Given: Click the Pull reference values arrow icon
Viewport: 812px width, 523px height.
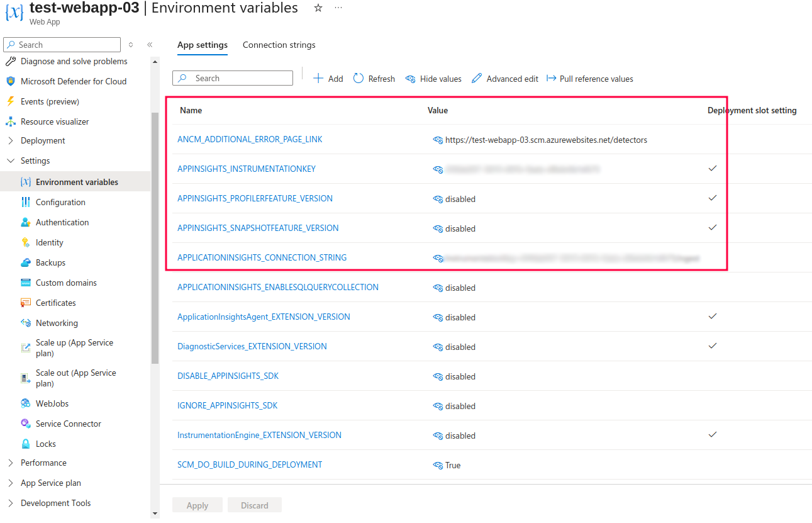Looking at the screenshot, I should (552, 78).
